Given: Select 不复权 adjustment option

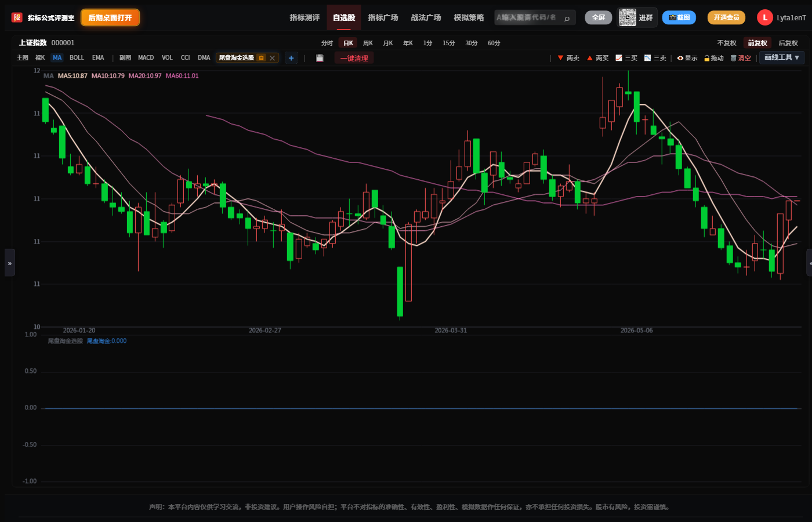Looking at the screenshot, I should (x=727, y=43).
